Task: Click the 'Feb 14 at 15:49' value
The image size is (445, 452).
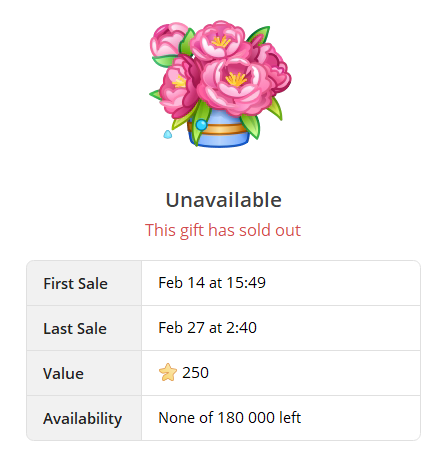Action: (x=212, y=283)
